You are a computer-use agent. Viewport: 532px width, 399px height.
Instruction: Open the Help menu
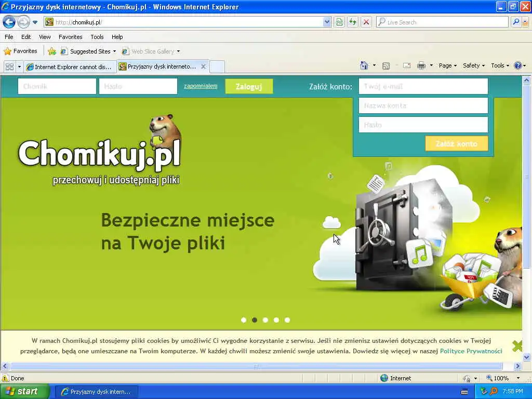tap(117, 37)
